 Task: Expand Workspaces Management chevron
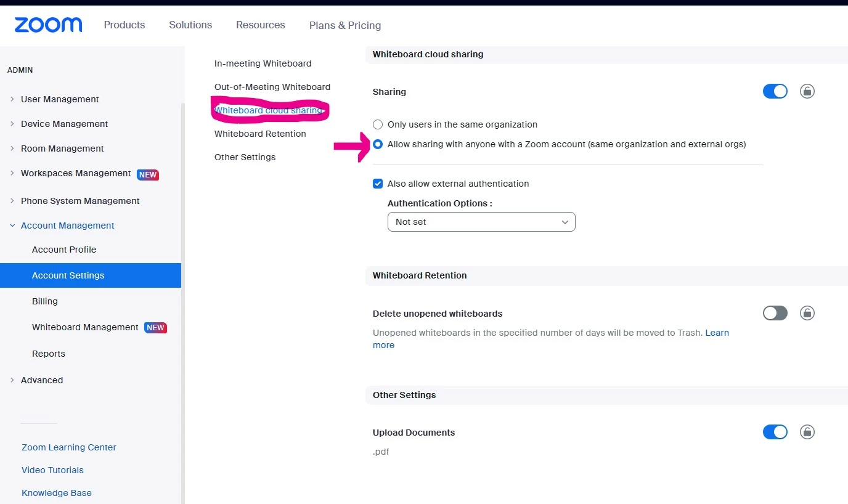[12, 173]
